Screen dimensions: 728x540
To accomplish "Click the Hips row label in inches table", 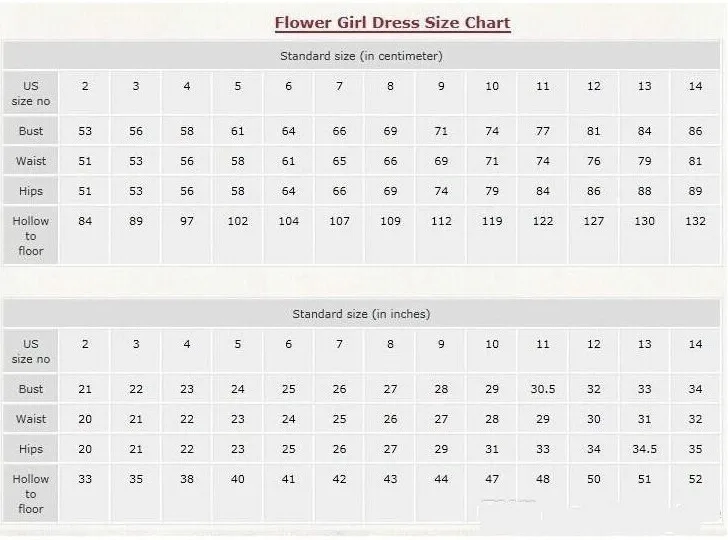I will click(x=31, y=449).
